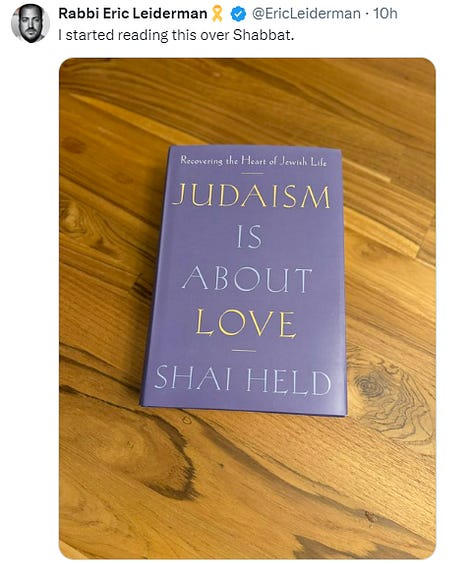Click the author name SHAI HELD on cover
This screenshot has width=474, height=564.
point(243,379)
